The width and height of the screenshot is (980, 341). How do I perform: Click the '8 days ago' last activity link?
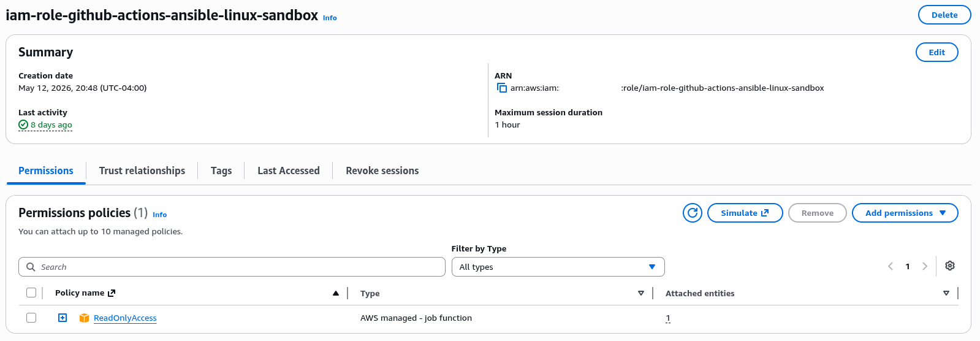point(51,125)
